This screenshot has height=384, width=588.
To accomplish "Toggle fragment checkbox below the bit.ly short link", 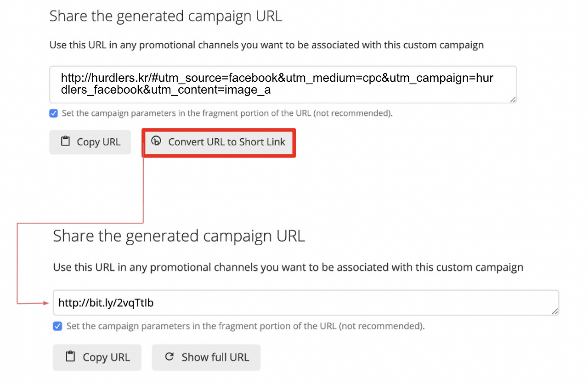I will [57, 326].
